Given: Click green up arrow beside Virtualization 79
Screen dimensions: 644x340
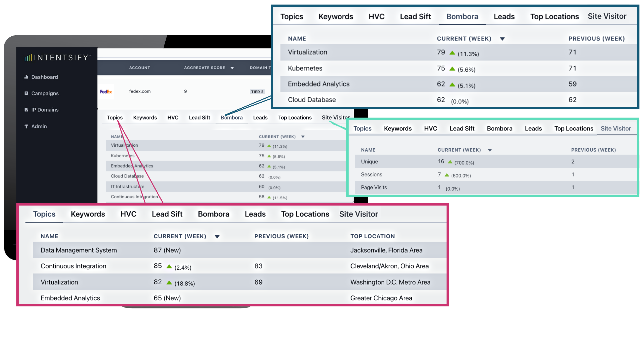Looking at the screenshot, I should pyautogui.click(x=452, y=53).
